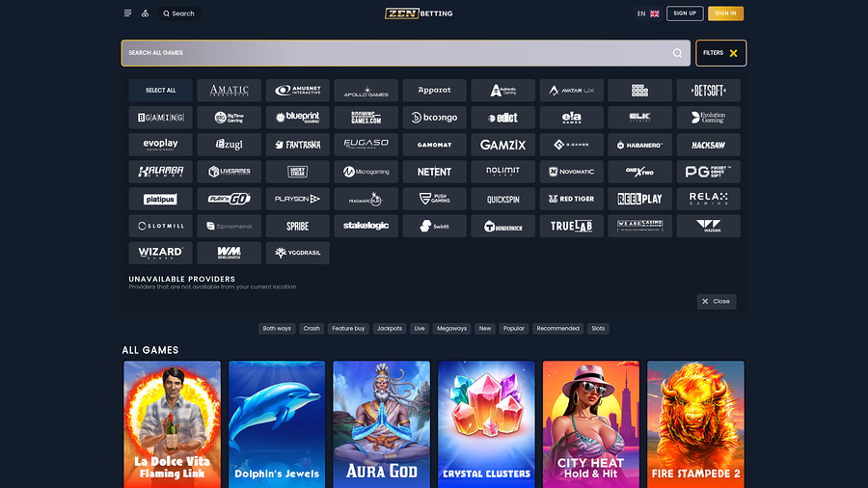Click Select All providers
The image size is (868, 488).
point(160,91)
